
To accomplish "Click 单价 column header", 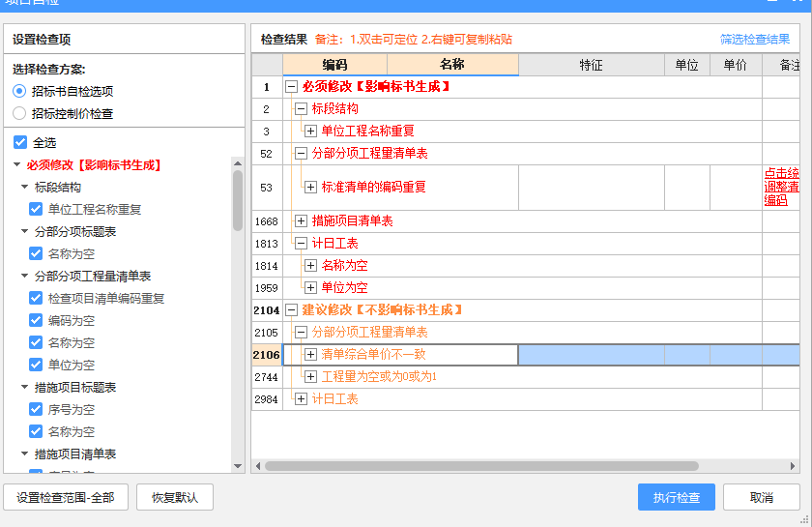I will point(736,65).
